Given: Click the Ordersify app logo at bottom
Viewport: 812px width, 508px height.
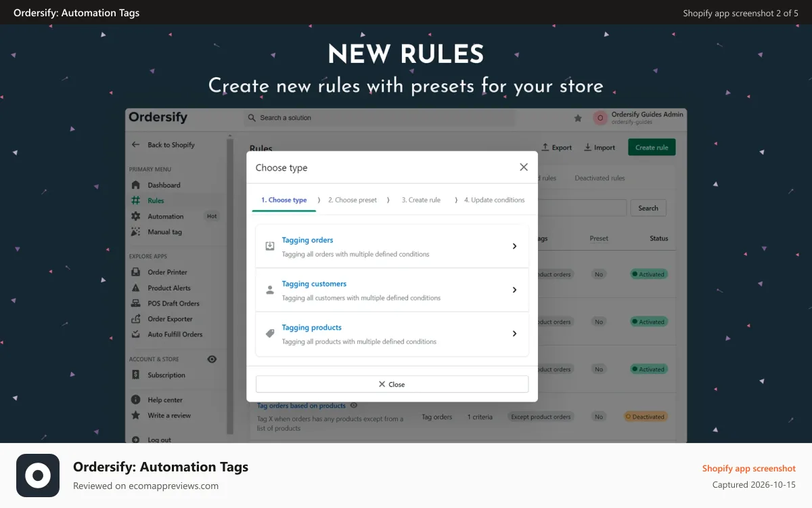Looking at the screenshot, I should [x=38, y=475].
